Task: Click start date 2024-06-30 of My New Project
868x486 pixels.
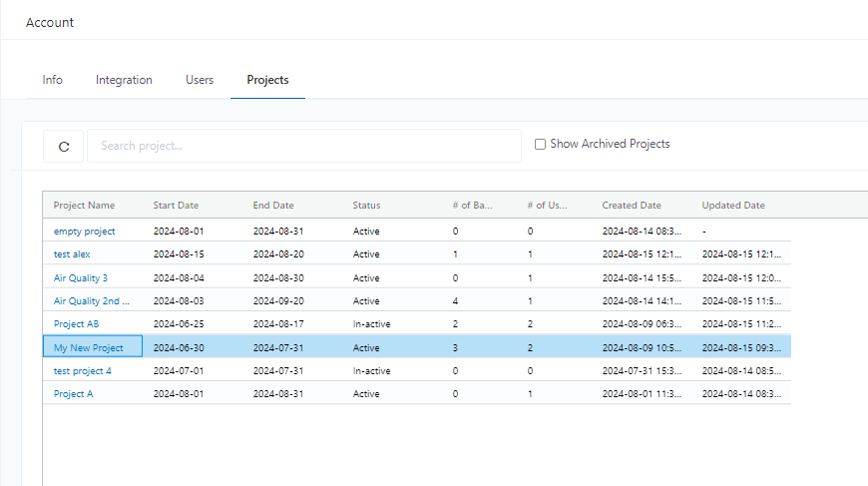Action: coord(179,347)
